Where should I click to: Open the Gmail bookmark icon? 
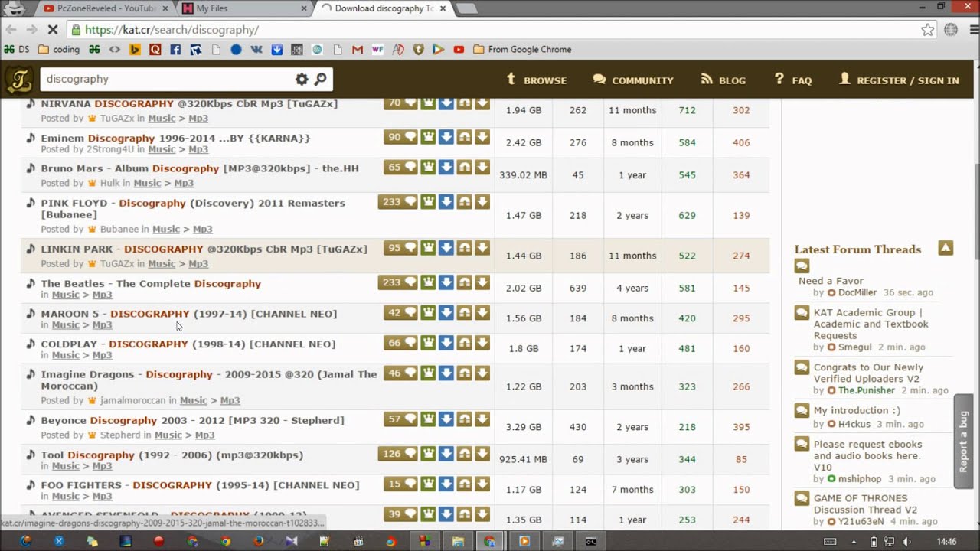(x=357, y=49)
